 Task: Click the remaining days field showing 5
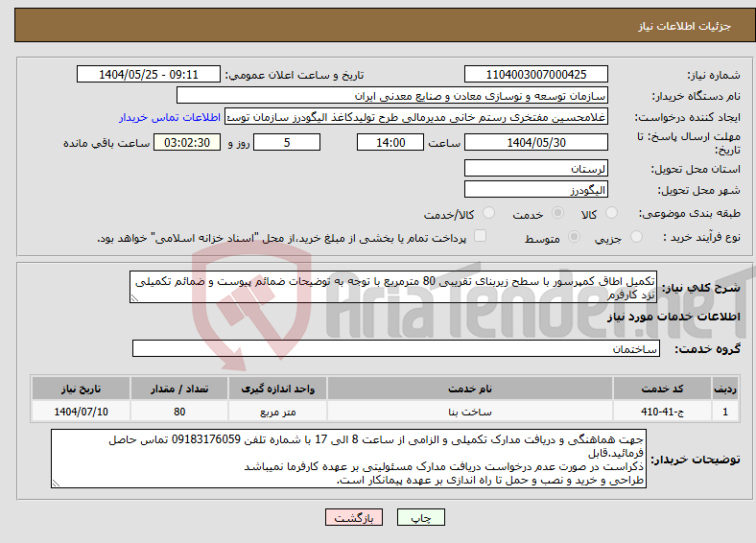[x=287, y=142]
